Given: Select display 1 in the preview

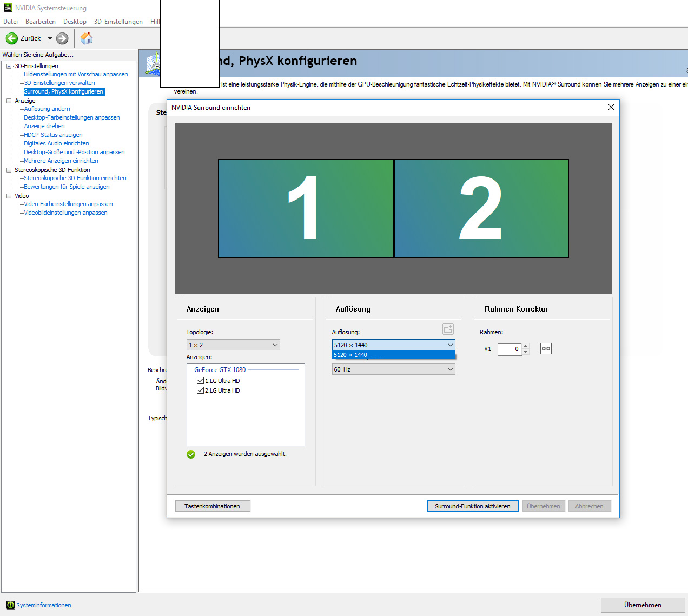Looking at the screenshot, I should [306, 208].
